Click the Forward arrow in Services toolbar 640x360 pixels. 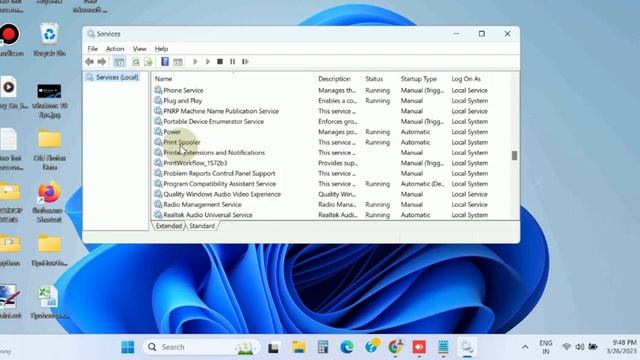[x=102, y=62]
